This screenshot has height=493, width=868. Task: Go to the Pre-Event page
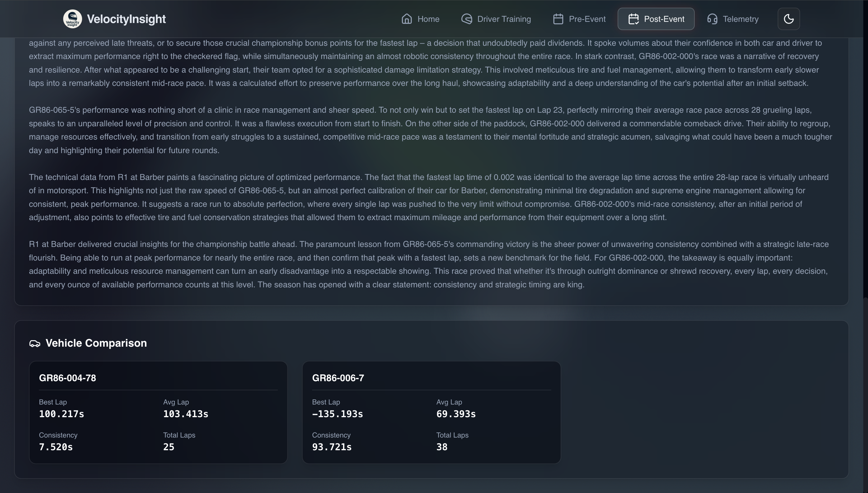point(587,19)
